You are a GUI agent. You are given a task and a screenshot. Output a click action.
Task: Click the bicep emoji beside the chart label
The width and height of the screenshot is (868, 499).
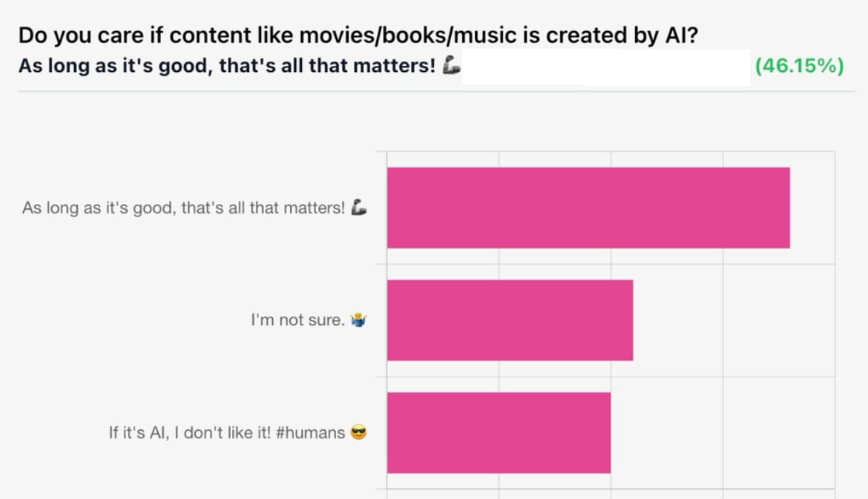pos(359,208)
